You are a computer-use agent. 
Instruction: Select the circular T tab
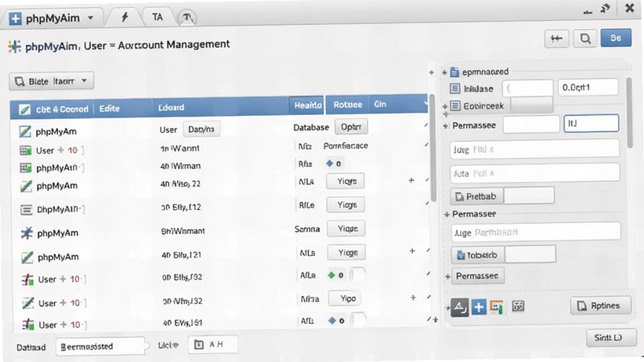(x=187, y=17)
